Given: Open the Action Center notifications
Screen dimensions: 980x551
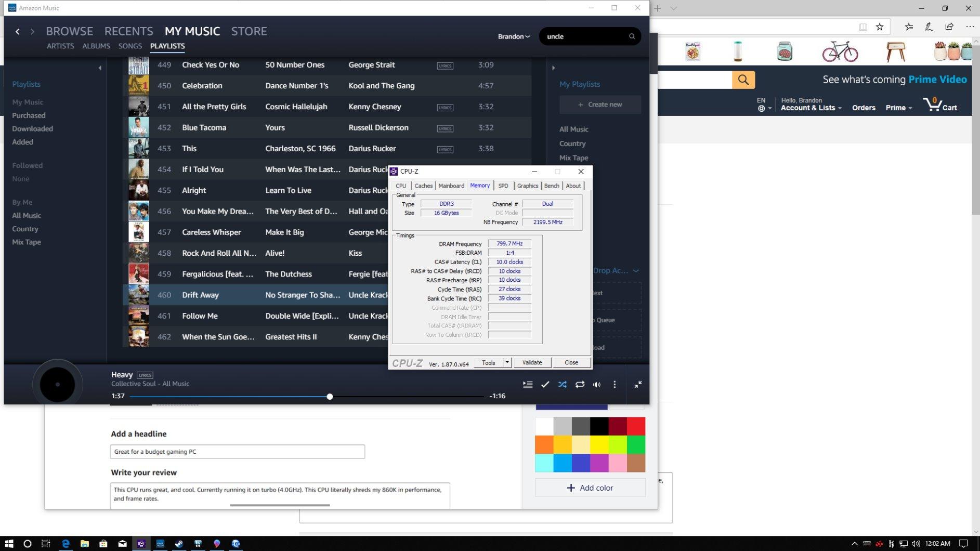Looking at the screenshot, I should 963,544.
